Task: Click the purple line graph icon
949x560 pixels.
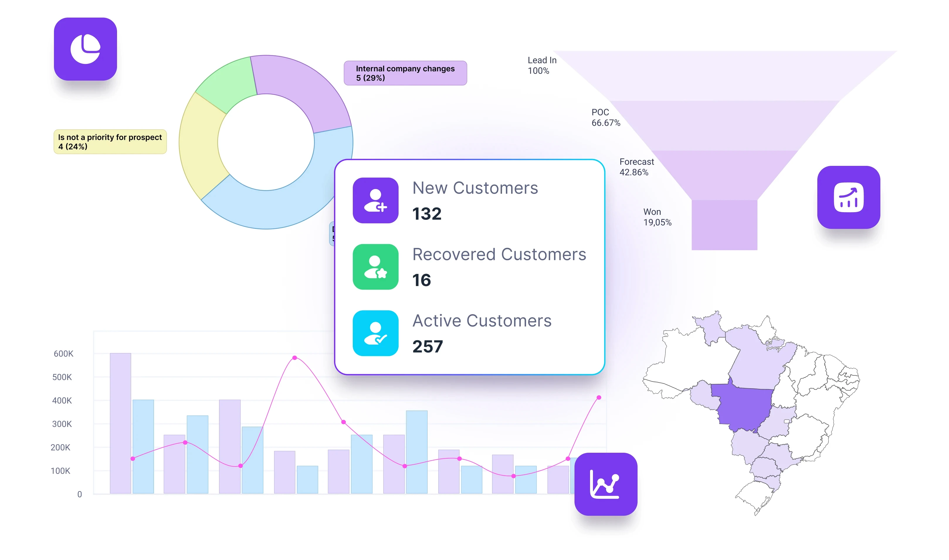Action: pos(606,484)
